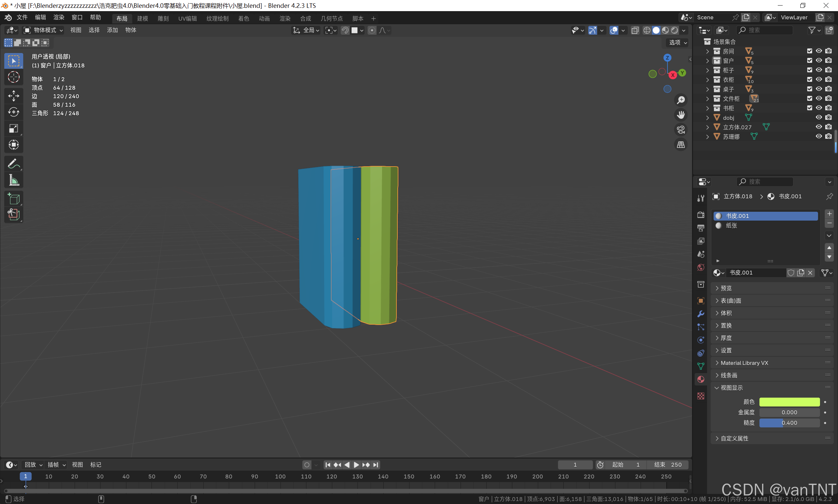
Task: Switch to rendered viewport shading
Action: tap(675, 30)
